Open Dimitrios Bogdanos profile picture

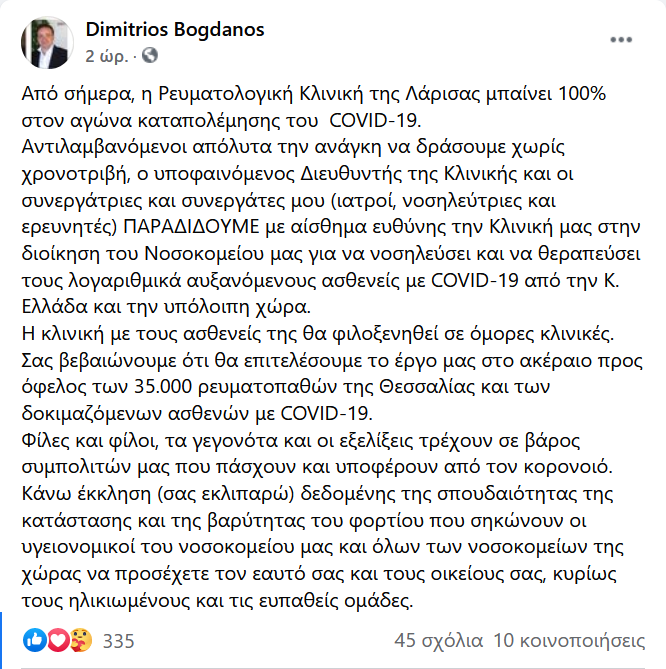[46, 41]
